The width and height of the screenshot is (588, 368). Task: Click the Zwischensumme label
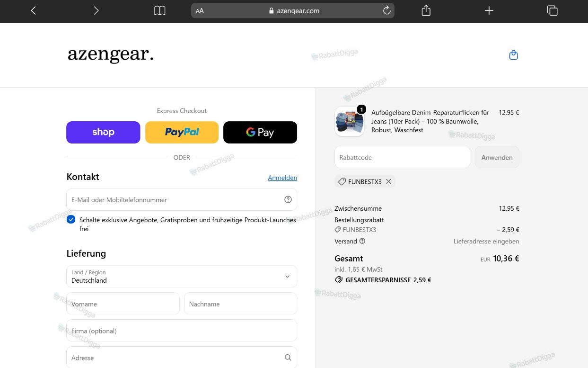coord(358,208)
